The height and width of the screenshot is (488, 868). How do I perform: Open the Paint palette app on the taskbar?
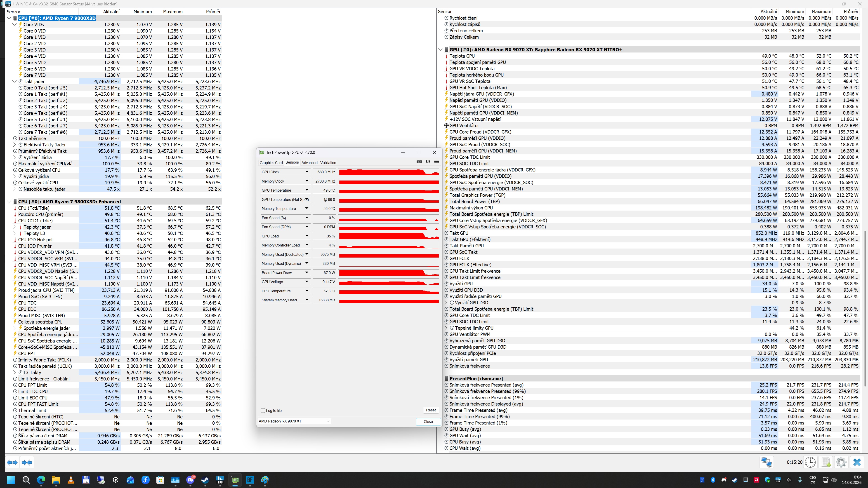point(265,480)
